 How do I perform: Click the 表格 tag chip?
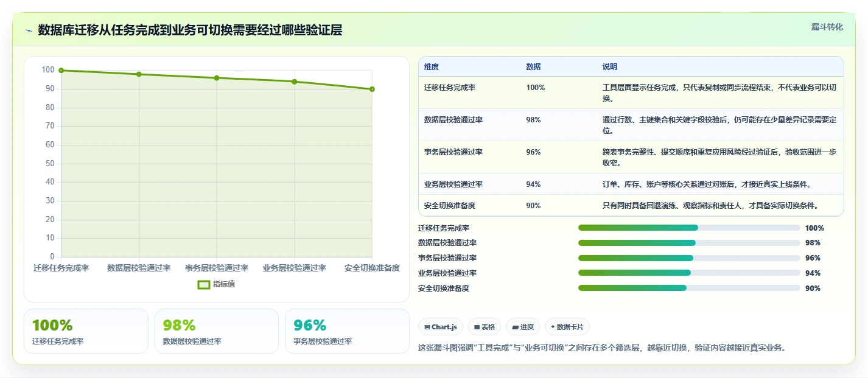[x=485, y=327]
